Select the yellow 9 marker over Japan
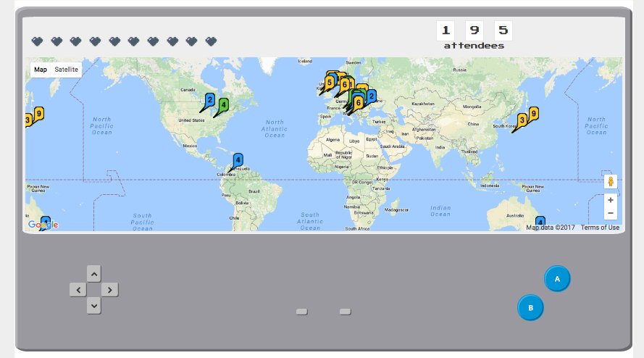644x358 pixels. 533,115
